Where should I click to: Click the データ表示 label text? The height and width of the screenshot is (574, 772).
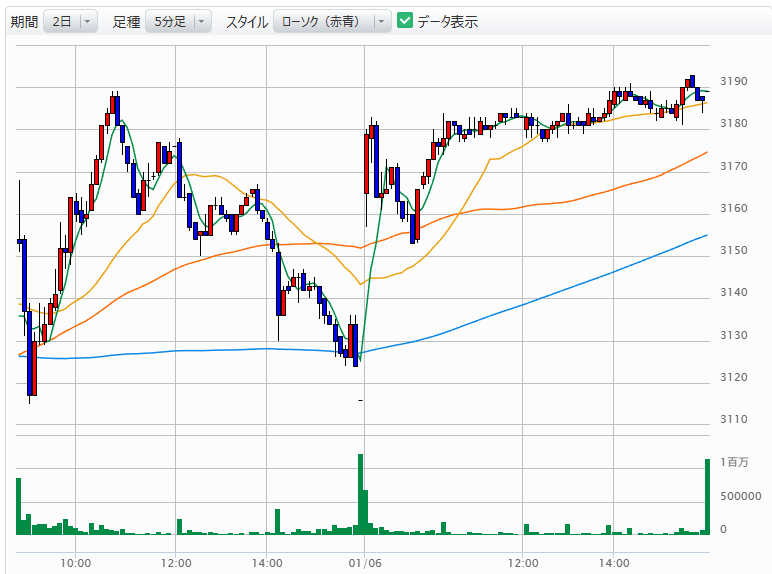click(447, 21)
